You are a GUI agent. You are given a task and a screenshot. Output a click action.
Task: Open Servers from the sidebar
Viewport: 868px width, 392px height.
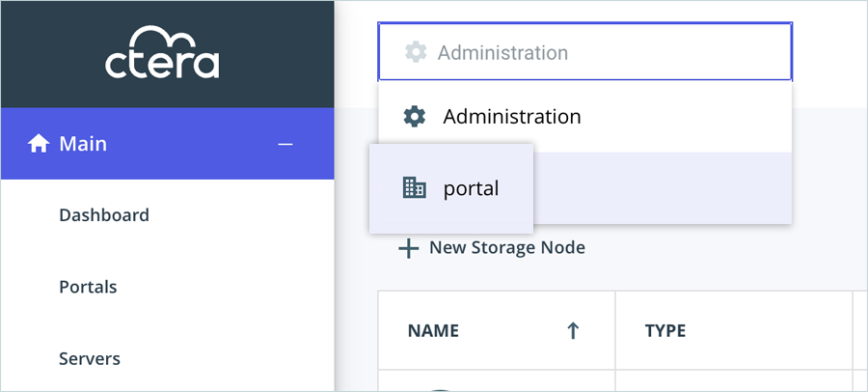90,358
